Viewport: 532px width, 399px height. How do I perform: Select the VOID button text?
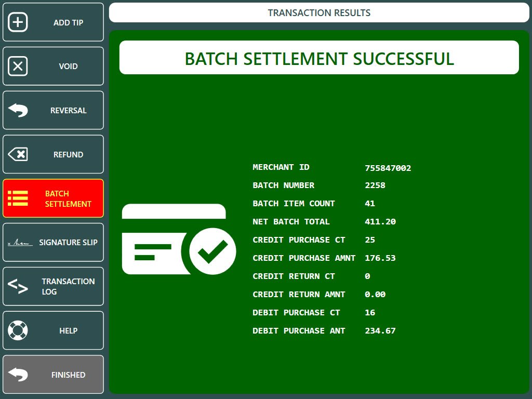68,66
